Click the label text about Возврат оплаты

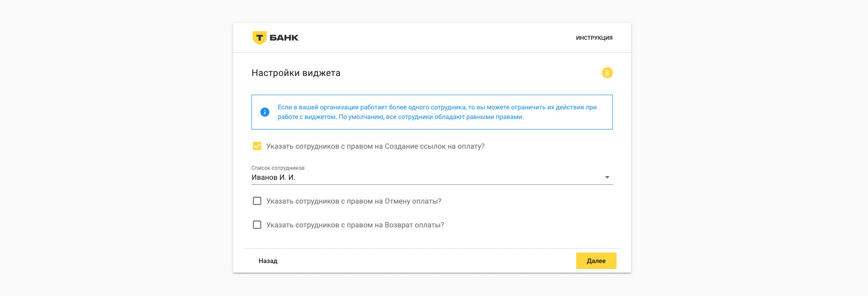pos(355,225)
